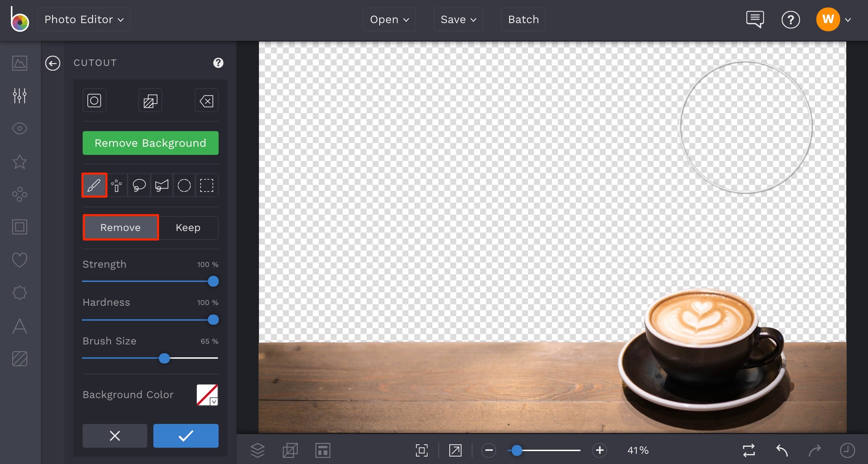Switch to Batch mode in the top bar

[x=523, y=19]
